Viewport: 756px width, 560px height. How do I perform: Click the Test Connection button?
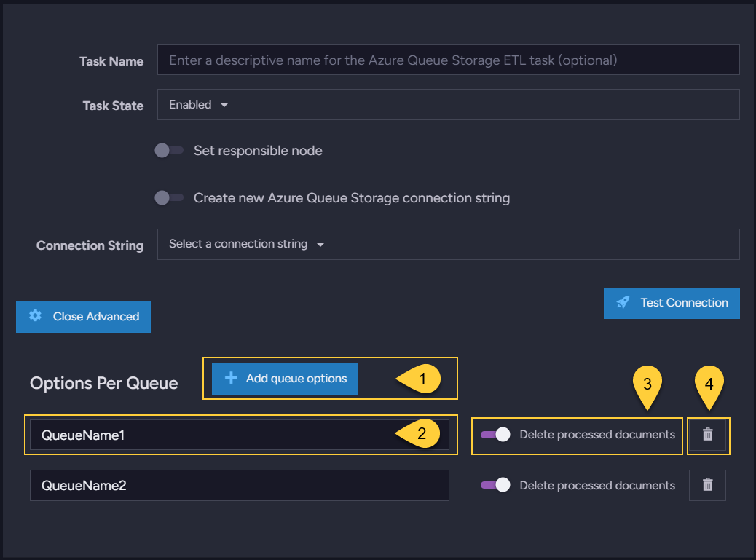(672, 303)
